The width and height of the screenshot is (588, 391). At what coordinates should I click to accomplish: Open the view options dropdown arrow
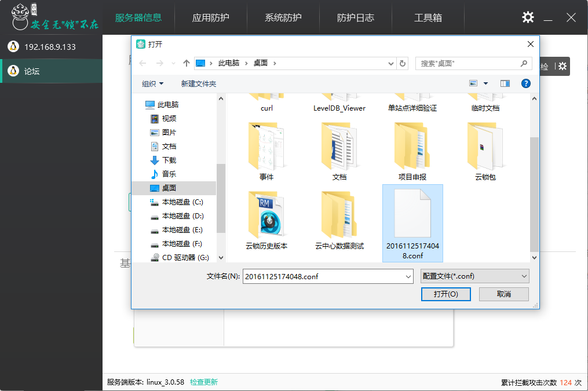point(485,83)
